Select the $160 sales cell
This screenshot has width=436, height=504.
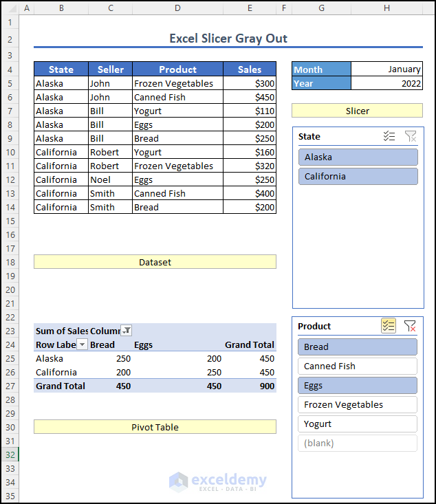(250, 152)
